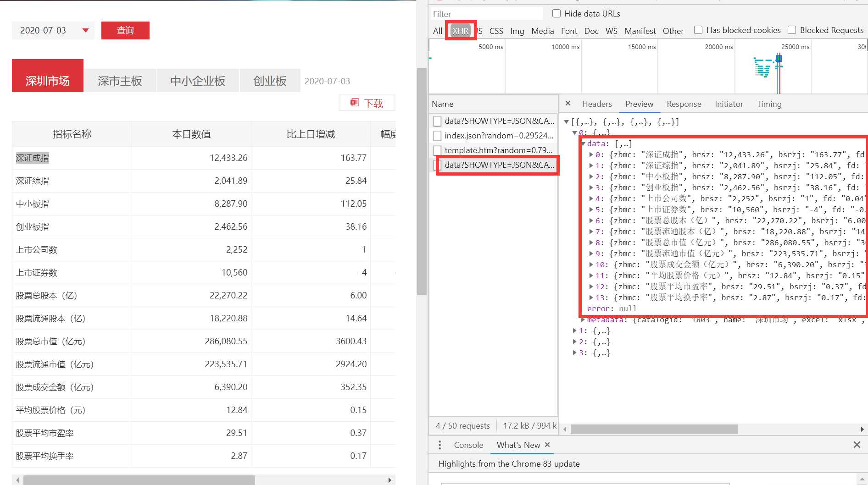868x485 pixels.
Task: Select the Doc network filter
Action: tap(591, 31)
